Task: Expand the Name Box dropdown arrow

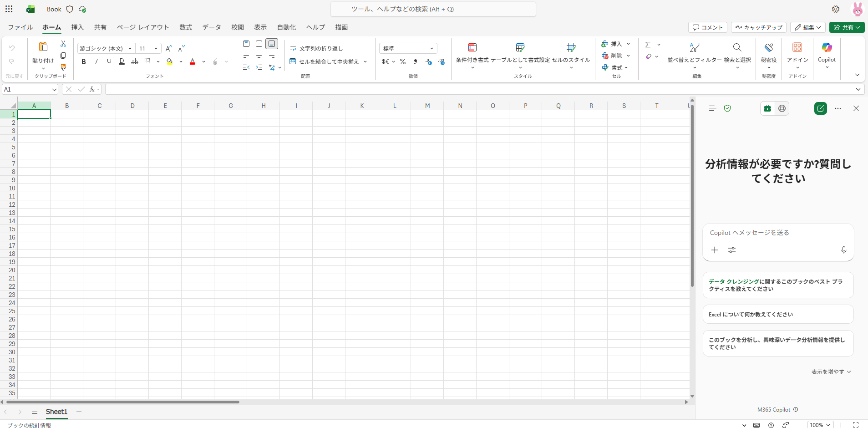Action: click(54, 90)
